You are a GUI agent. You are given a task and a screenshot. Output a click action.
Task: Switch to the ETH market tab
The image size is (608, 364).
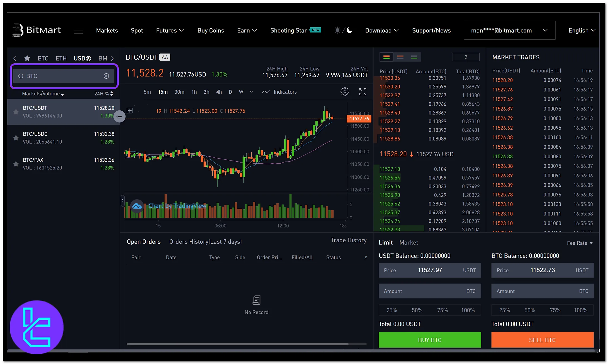coord(61,58)
